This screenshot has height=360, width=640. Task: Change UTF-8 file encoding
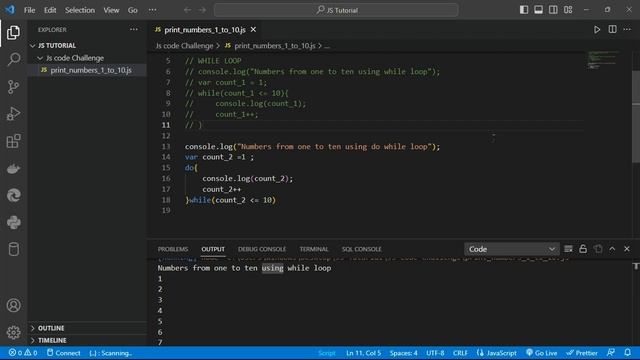435,353
